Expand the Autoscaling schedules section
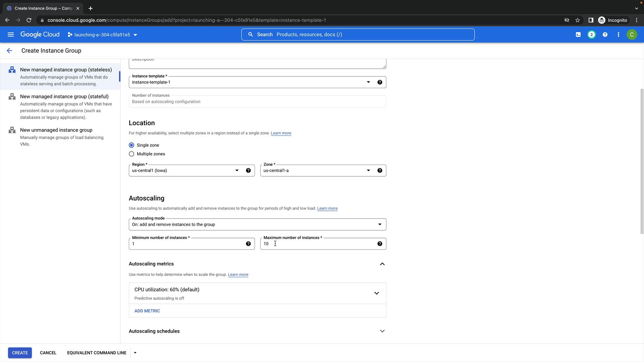The image size is (644, 362). pos(382,331)
